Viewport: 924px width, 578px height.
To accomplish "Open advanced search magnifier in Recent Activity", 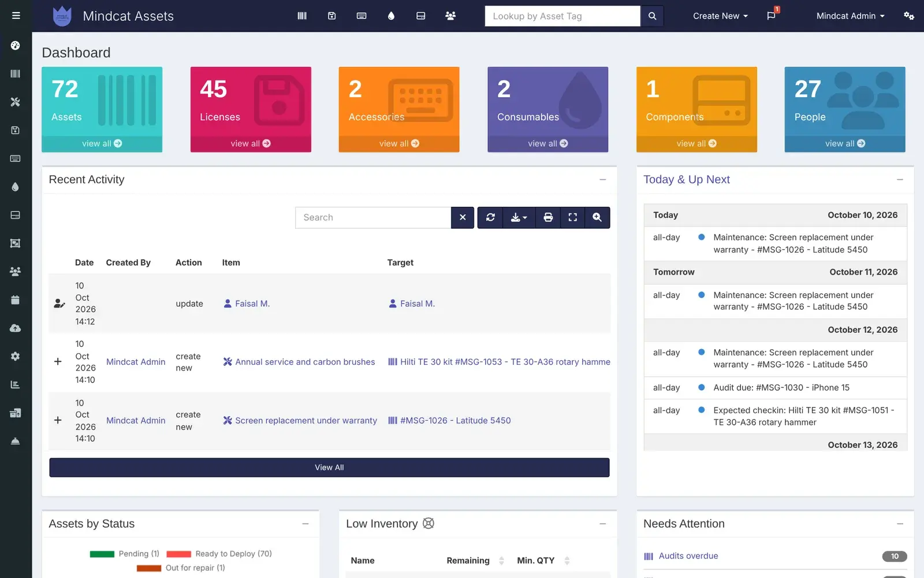I will coord(597,217).
